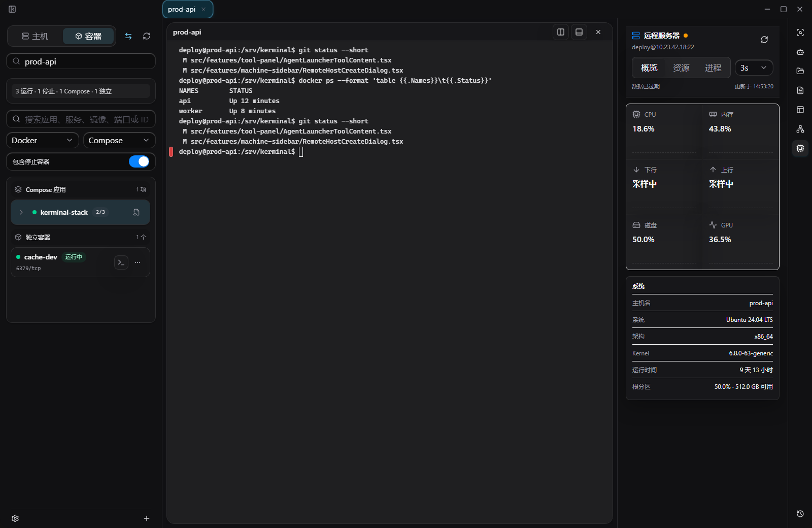Expand the kerminal-stack compose group
This screenshot has width=812, height=528.
[21, 212]
